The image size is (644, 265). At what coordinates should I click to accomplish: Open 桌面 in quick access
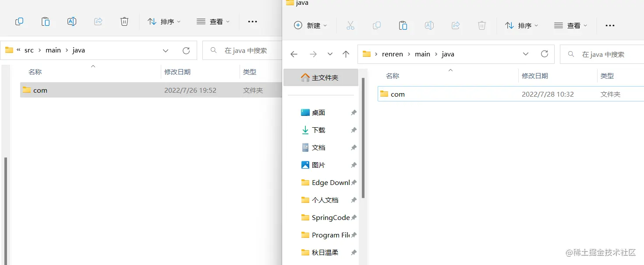click(x=318, y=112)
